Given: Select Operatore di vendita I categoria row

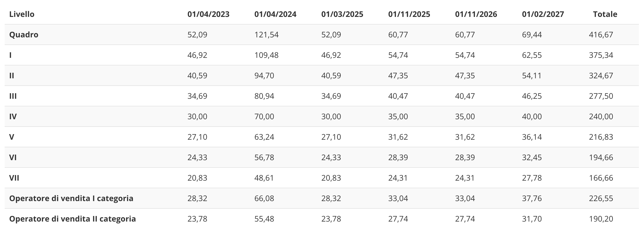Looking at the screenshot, I should click(71, 198).
